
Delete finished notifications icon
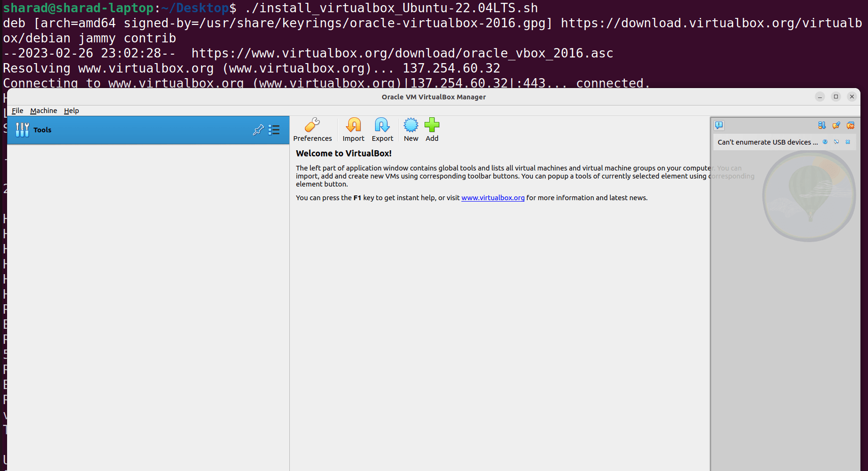[x=851, y=125]
